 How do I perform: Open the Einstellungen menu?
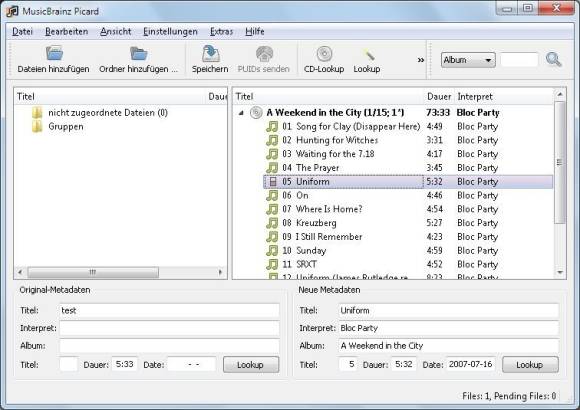click(x=170, y=31)
